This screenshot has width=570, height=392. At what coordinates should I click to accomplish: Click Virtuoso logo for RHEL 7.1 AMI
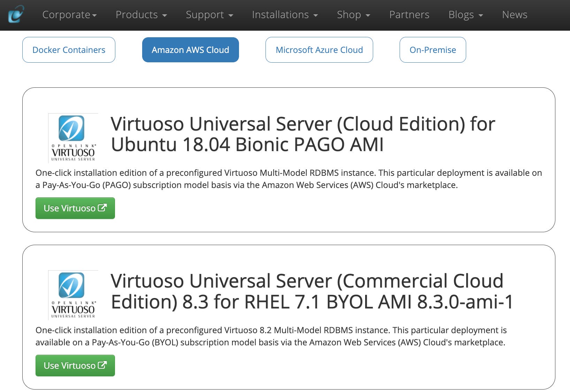[x=73, y=295]
